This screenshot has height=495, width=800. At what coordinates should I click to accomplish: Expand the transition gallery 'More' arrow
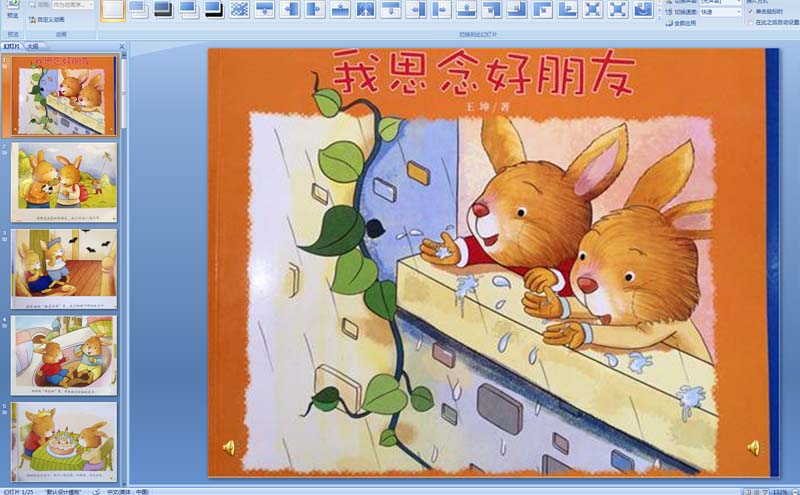tap(659, 17)
